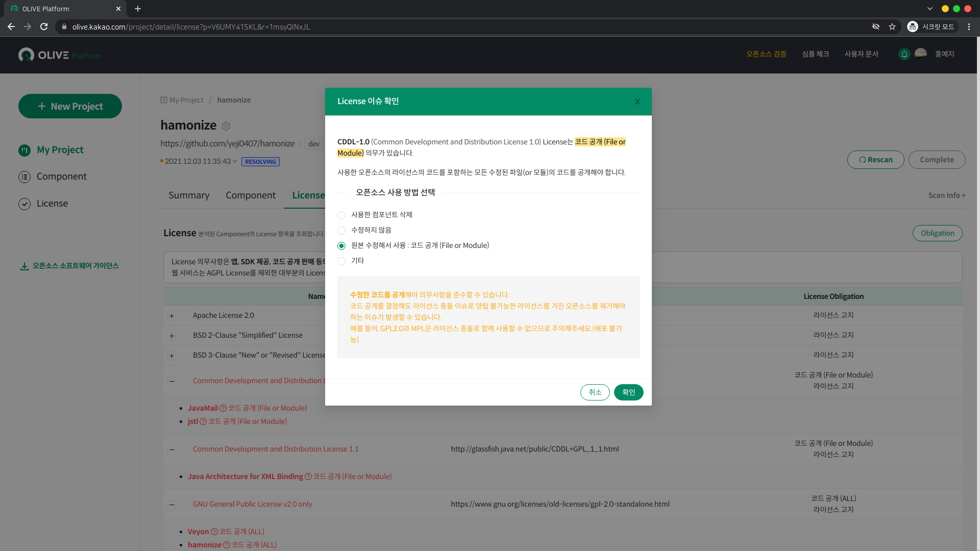This screenshot has height=551, width=980.
Task: Open project settings with the gear icon
Action: coord(226,126)
